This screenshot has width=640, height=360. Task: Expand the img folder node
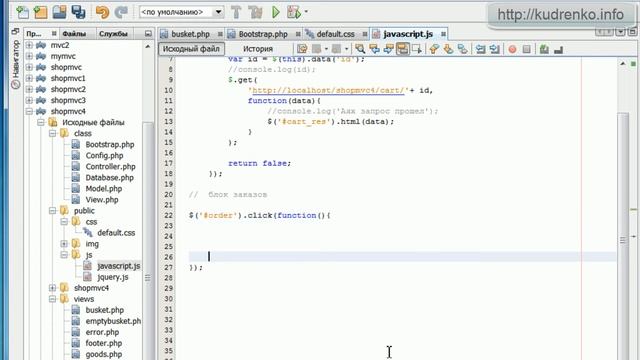[64, 244]
